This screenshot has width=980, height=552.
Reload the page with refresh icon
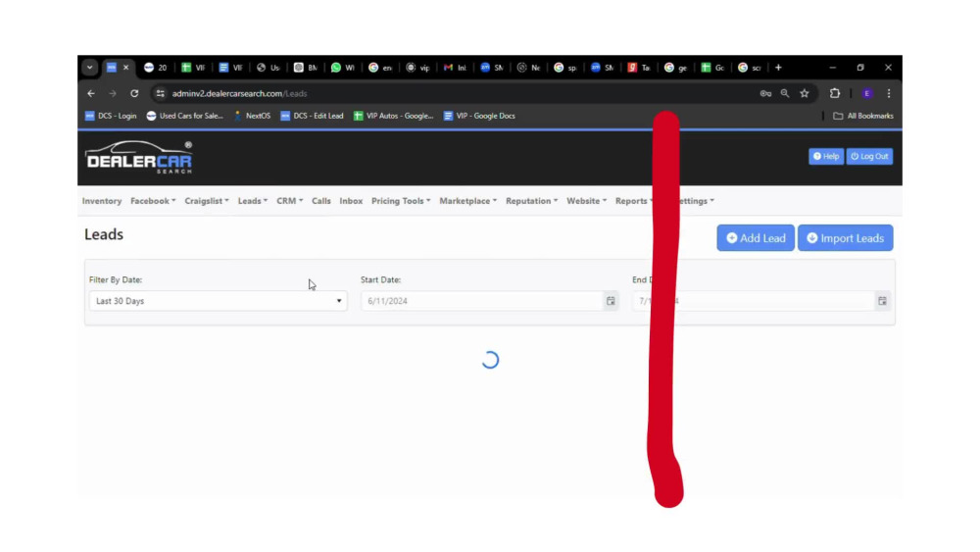tap(134, 94)
